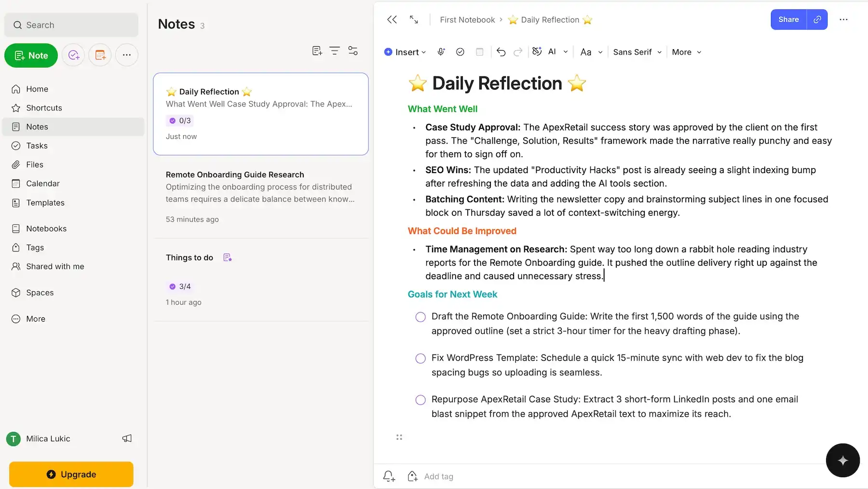Click add tag icon at bottom

[x=413, y=476]
